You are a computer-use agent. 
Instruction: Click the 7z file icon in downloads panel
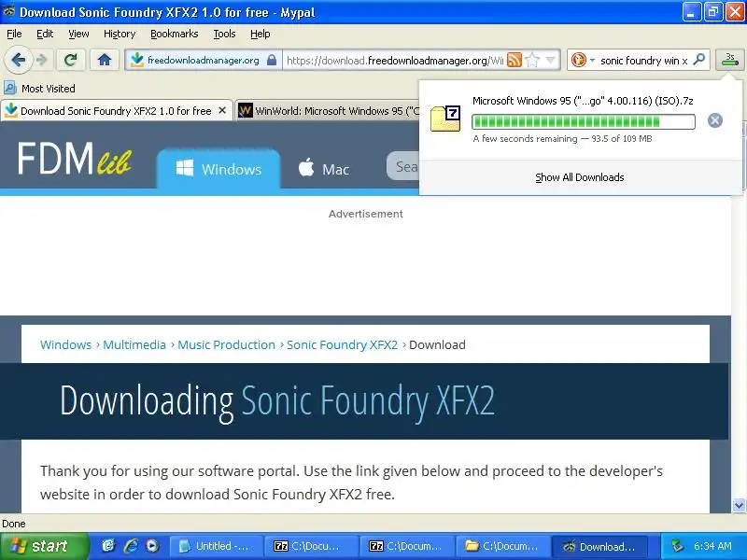pos(445,119)
